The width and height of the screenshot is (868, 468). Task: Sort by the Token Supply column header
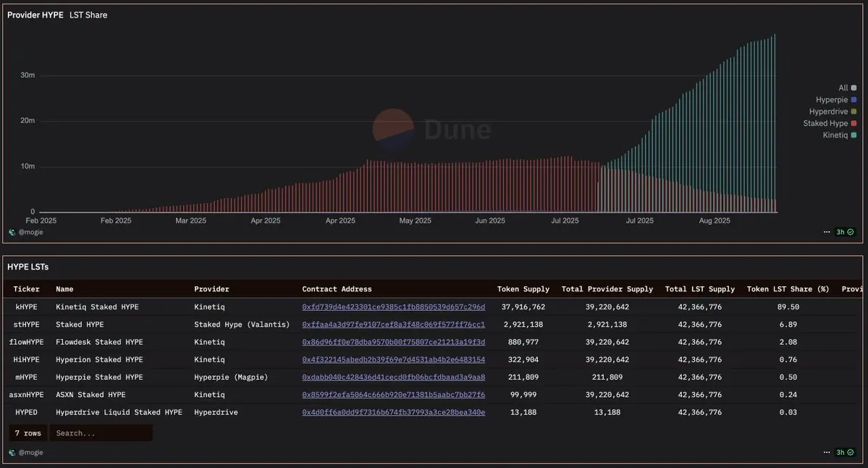pyautogui.click(x=523, y=289)
